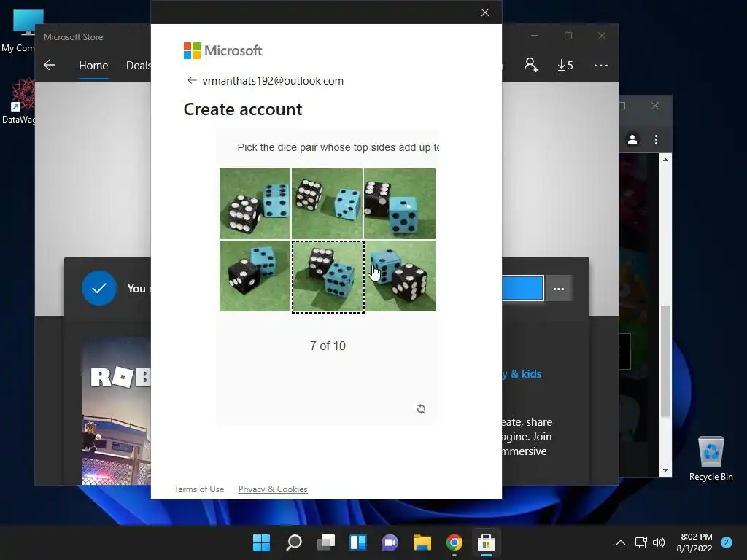The image size is (747, 560).
Task: Close the background Chrome window
Action: click(654, 106)
